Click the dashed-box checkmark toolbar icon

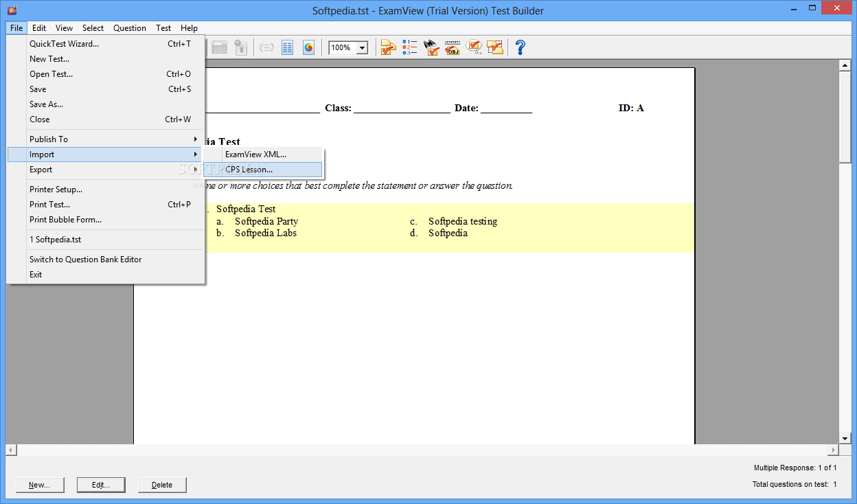(x=494, y=47)
